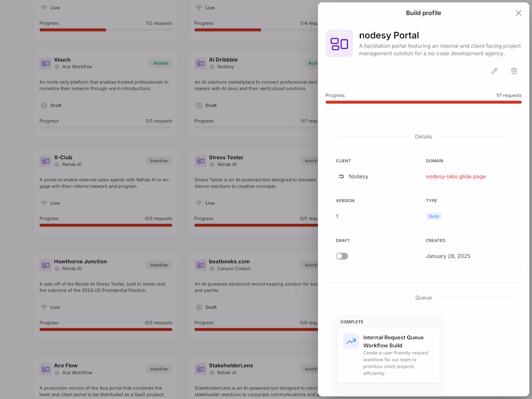This screenshot has height=399, width=532.
Task: Click the StakeholderLens app icon
Action: pos(200,369)
